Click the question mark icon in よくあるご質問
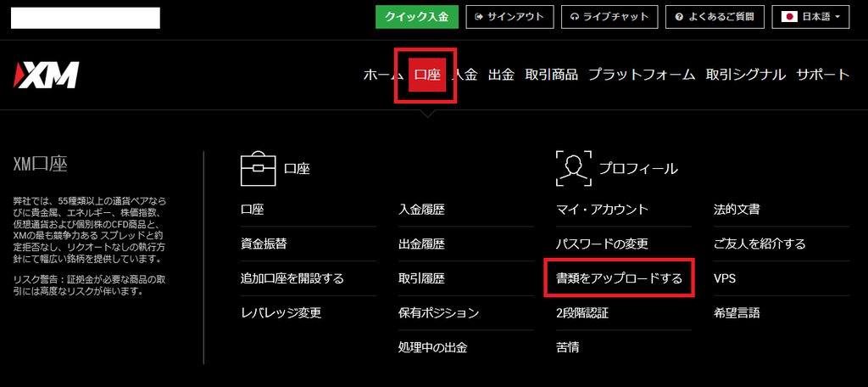The width and height of the screenshot is (868, 387). pos(679,17)
